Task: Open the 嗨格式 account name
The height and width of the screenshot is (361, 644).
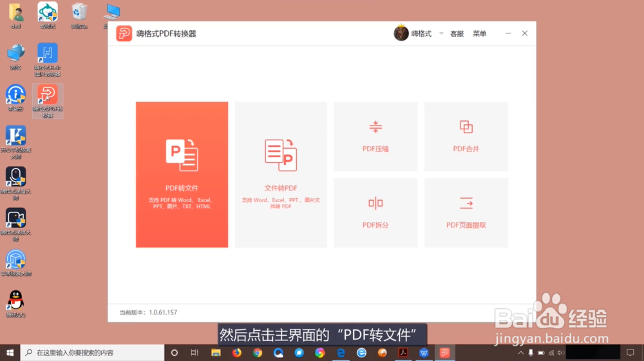Action: [x=421, y=33]
